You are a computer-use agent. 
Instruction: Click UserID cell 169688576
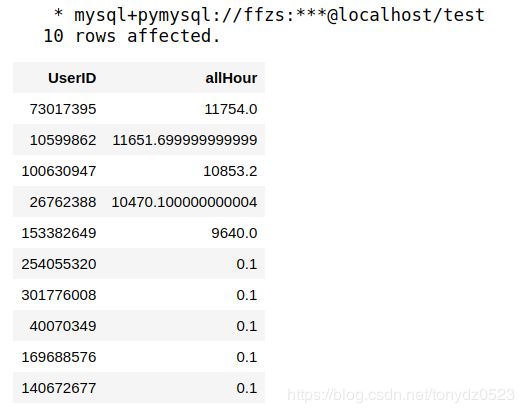(x=59, y=357)
